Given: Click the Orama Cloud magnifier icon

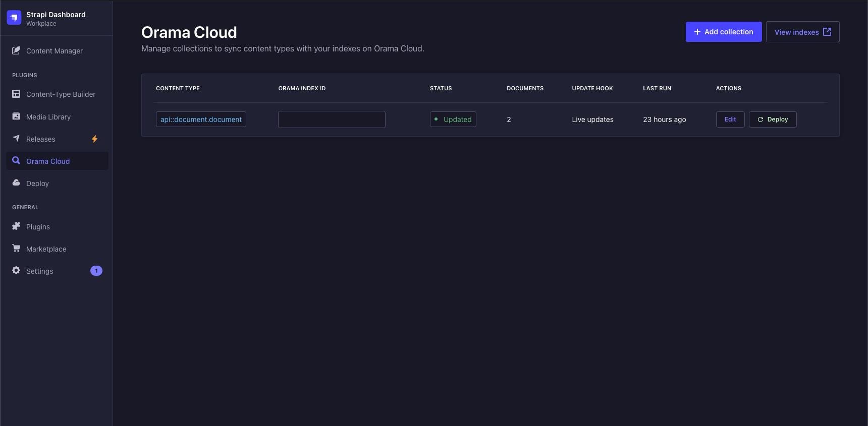Looking at the screenshot, I should (16, 160).
